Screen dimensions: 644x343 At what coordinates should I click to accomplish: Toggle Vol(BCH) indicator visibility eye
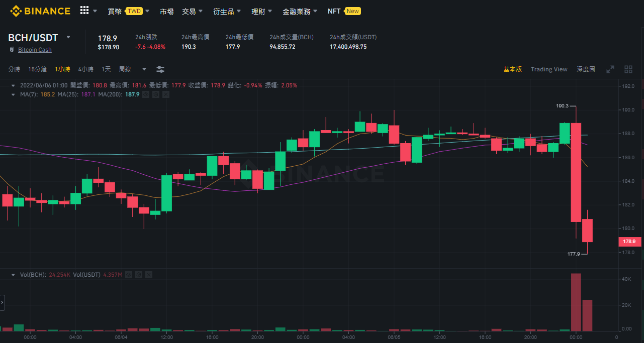[128, 275]
